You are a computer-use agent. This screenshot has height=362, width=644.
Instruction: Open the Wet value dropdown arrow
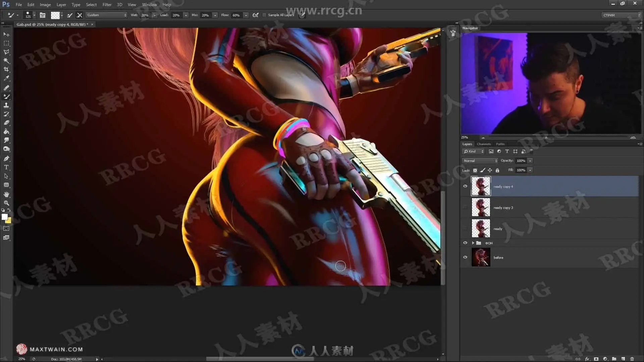click(154, 15)
